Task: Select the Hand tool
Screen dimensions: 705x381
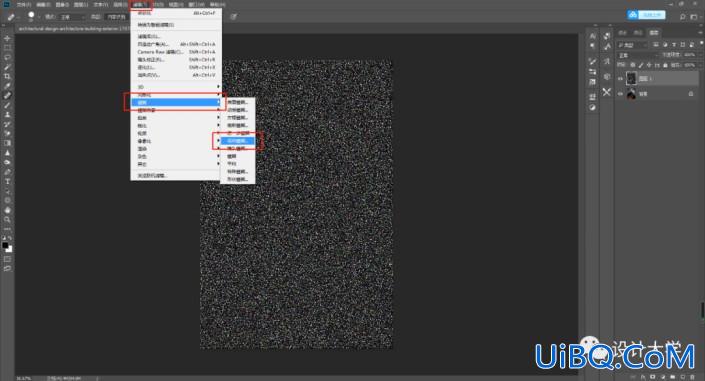Action: click(x=7, y=210)
